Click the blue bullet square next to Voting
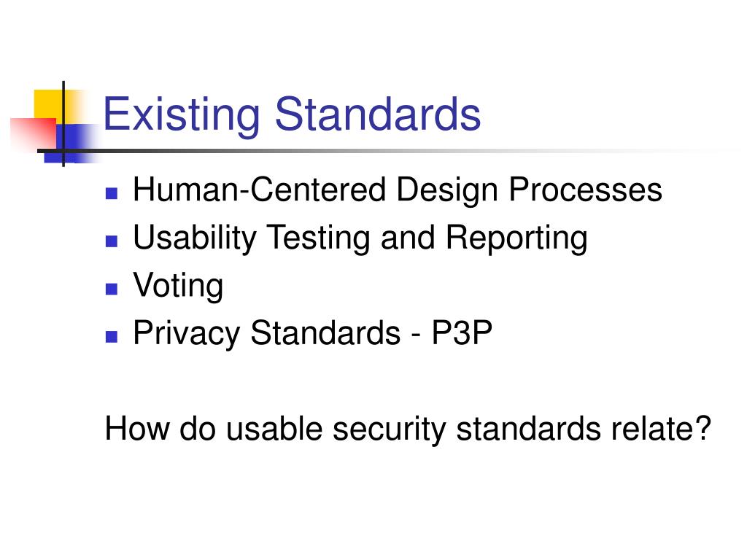Viewport: 747px width, 560px height. point(112,289)
